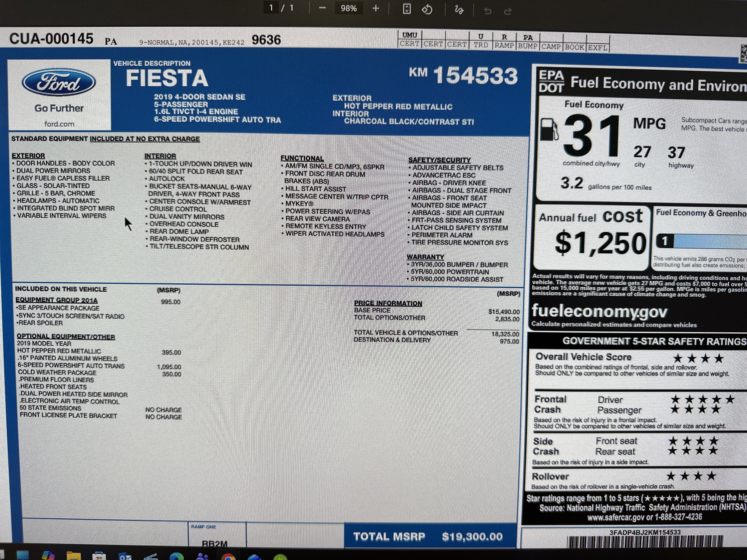This screenshot has width=747, height=560.
Task: Click the 'PRICE INFORMATION' heading
Action: pos(388,303)
